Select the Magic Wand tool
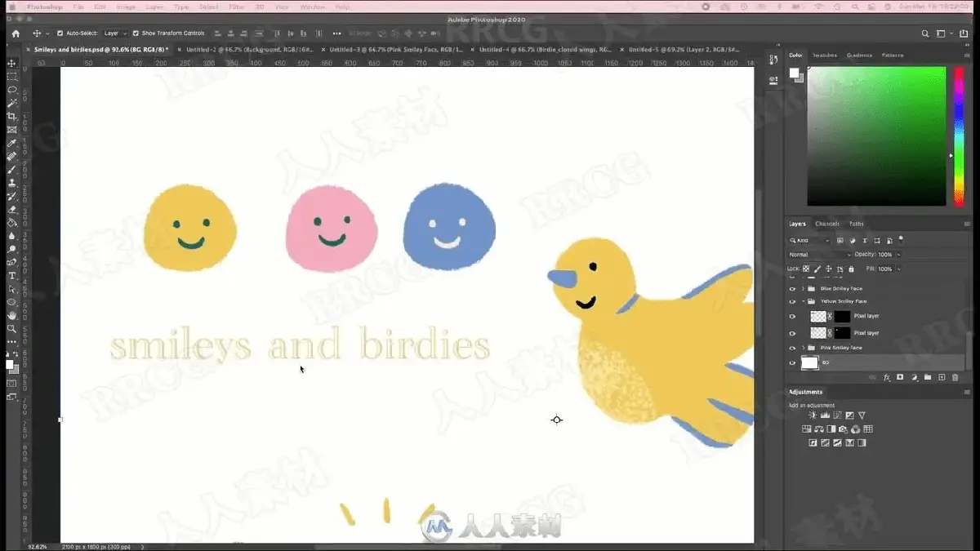Image resolution: width=980 pixels, height=551 pixels. (x=11, y=103)
